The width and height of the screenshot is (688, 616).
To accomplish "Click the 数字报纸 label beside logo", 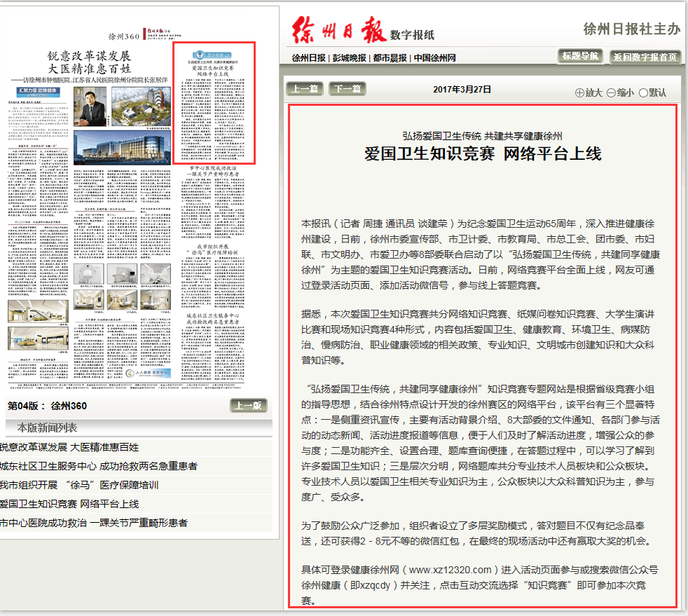I will click(412, 35).
